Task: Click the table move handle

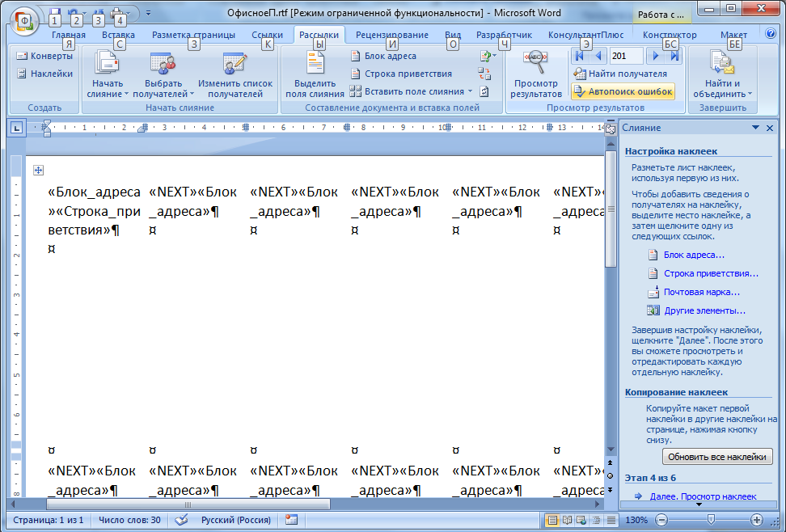Action: coord(38,171)
